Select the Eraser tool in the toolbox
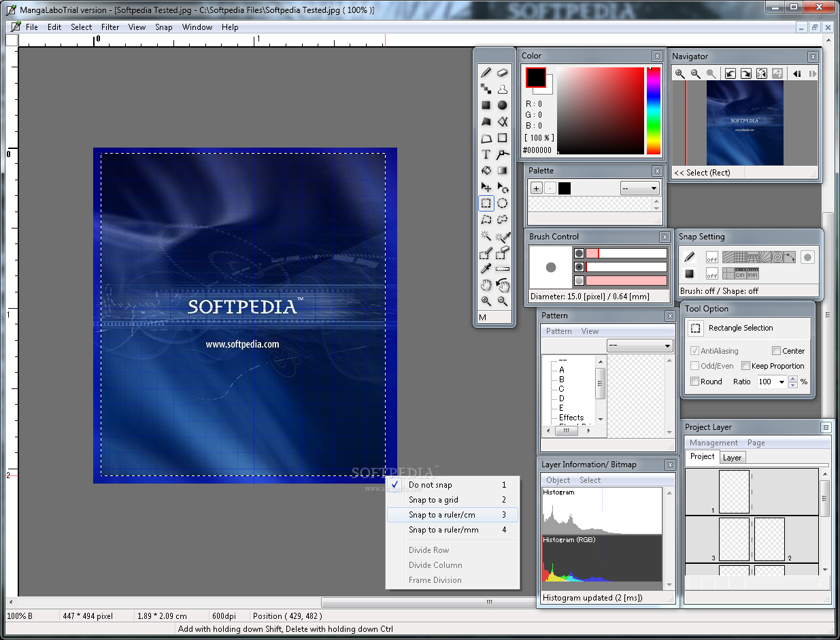The width and height of the screenshot is (840, 640). [x=503, y=72]
